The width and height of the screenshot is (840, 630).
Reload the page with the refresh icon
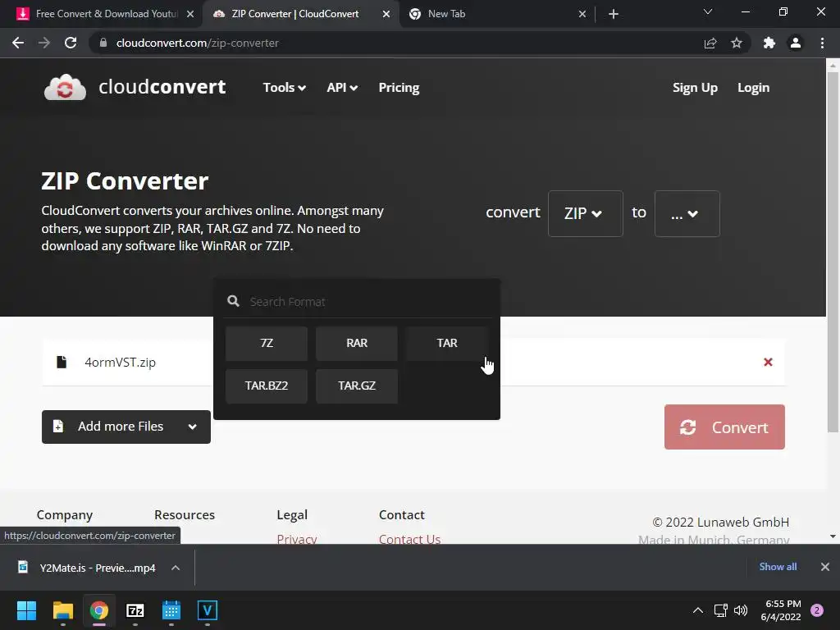[71, 43]
